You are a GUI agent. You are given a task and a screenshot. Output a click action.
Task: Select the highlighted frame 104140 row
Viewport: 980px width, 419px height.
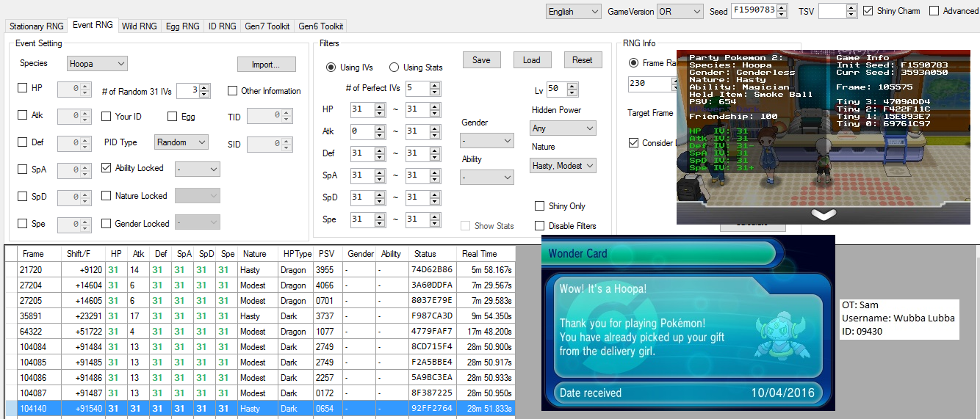click(x=260, y=409)
